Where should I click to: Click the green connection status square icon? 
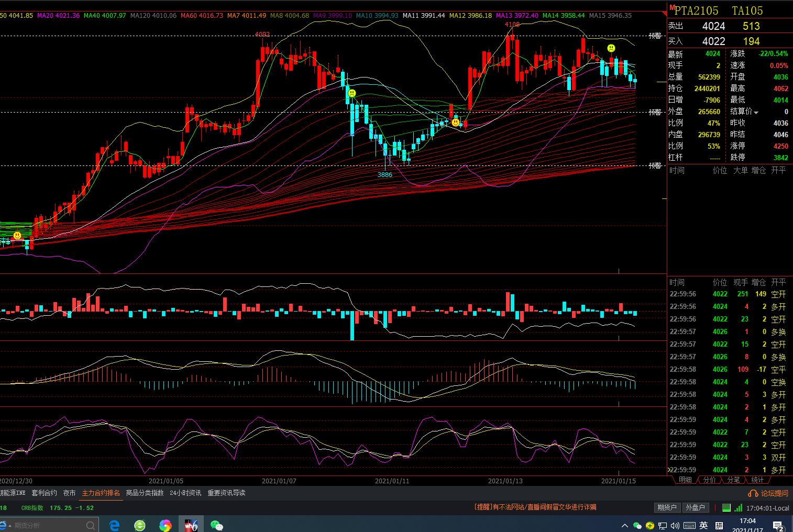[726, 507]
